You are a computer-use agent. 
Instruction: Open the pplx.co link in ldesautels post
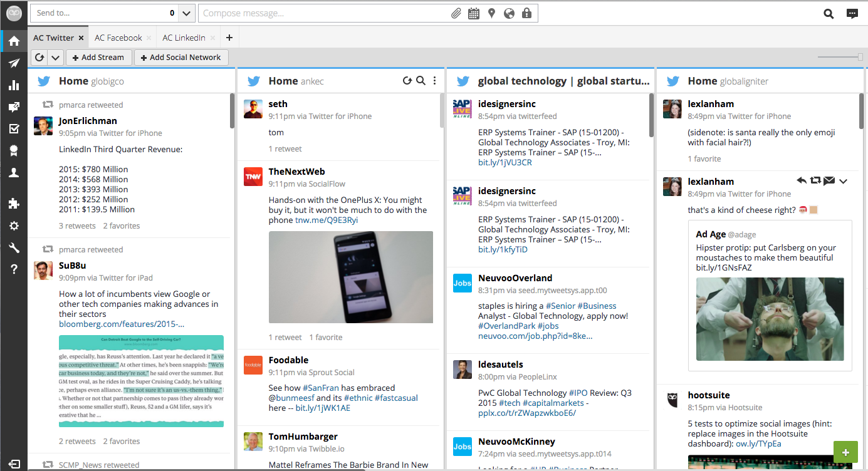tap(527, 413)
